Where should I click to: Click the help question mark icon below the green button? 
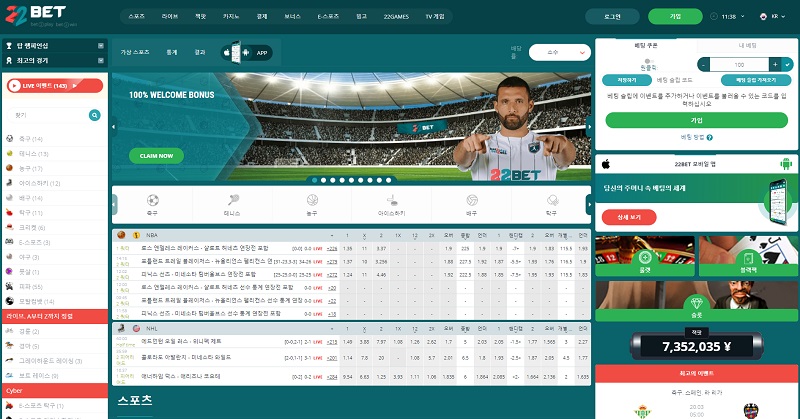click(x=710, y=137)
